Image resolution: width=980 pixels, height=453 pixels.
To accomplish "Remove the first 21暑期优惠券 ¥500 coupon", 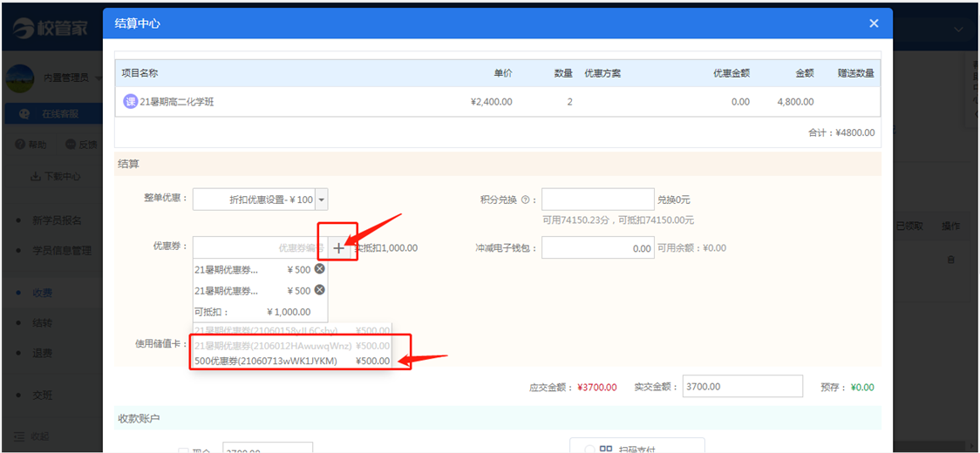I will pyautogui.click(x=319, y=269).
